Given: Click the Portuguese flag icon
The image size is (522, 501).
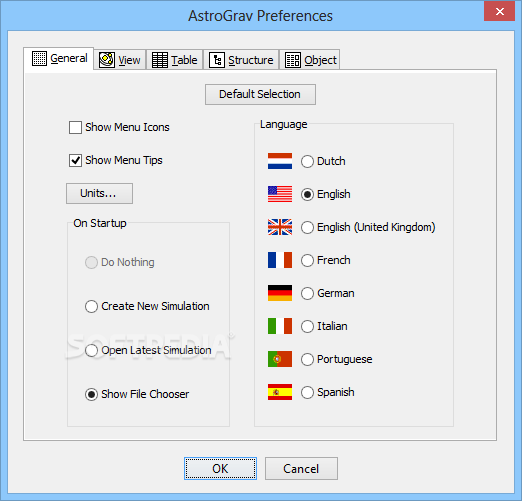Looking at the screenshot, I should (280, 359).
